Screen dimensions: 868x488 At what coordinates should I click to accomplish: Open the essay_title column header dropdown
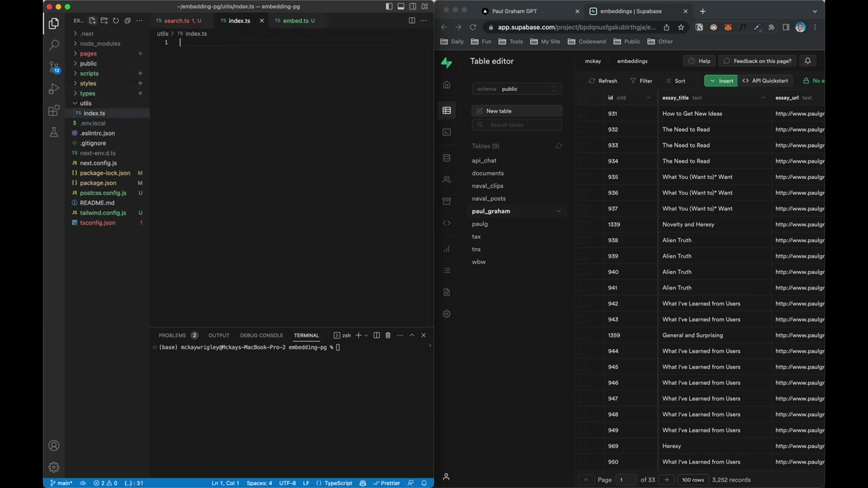(x=763, y=98)
